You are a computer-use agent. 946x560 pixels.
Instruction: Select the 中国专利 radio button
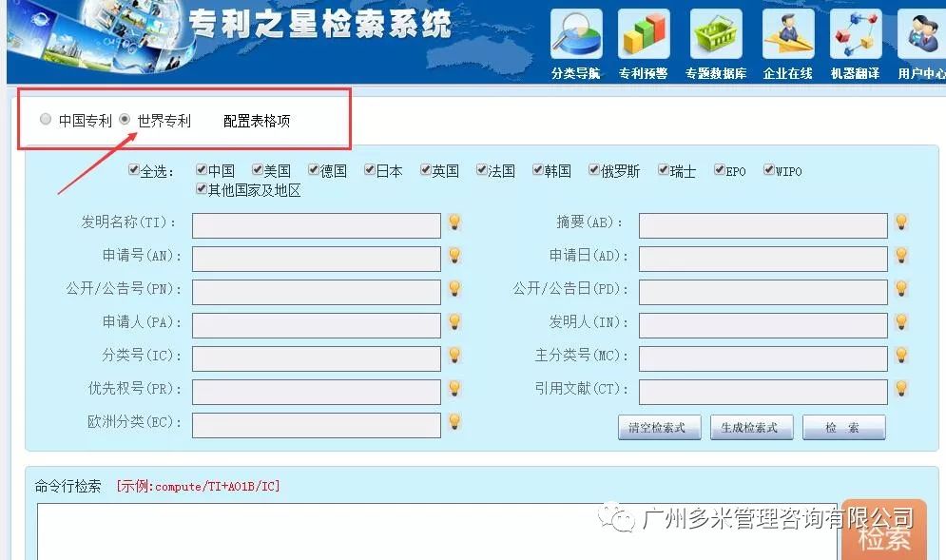pos(45,118)
